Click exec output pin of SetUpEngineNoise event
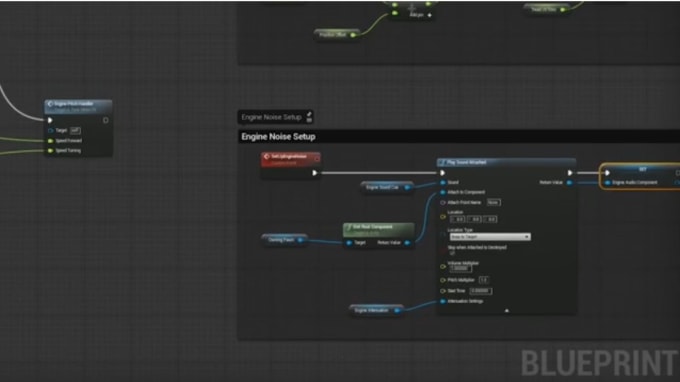Viewport: 680px width, 382px height. (x=315, y=173)
